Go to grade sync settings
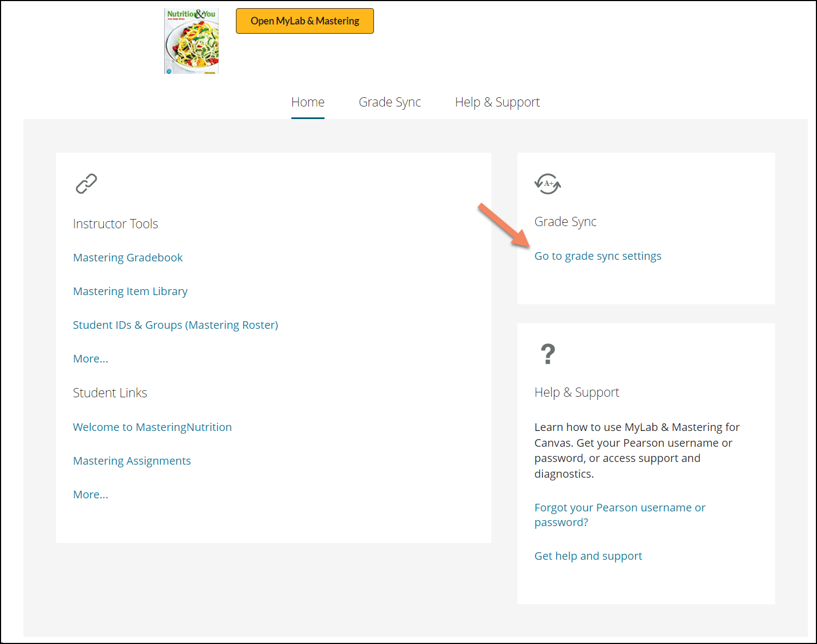Image resolution: width=817 pixels, height=644 pixels. [x=598, y=256]
